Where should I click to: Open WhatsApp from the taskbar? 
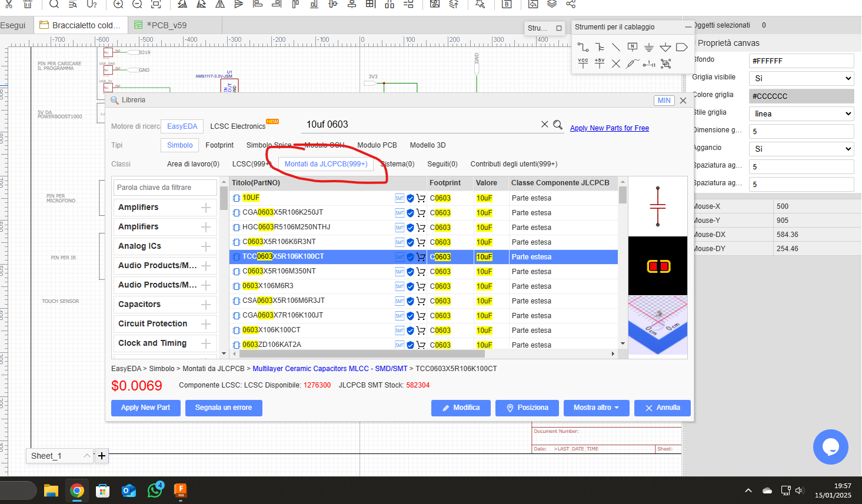click(x=155, y=490)
